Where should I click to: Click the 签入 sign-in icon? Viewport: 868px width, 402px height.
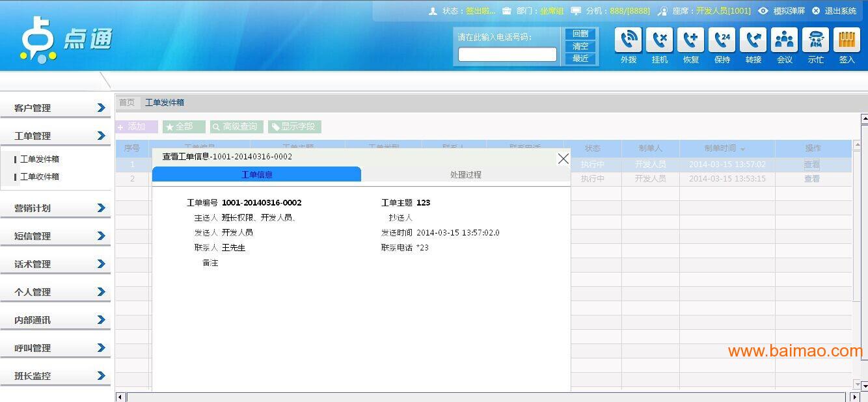[847, 40]
